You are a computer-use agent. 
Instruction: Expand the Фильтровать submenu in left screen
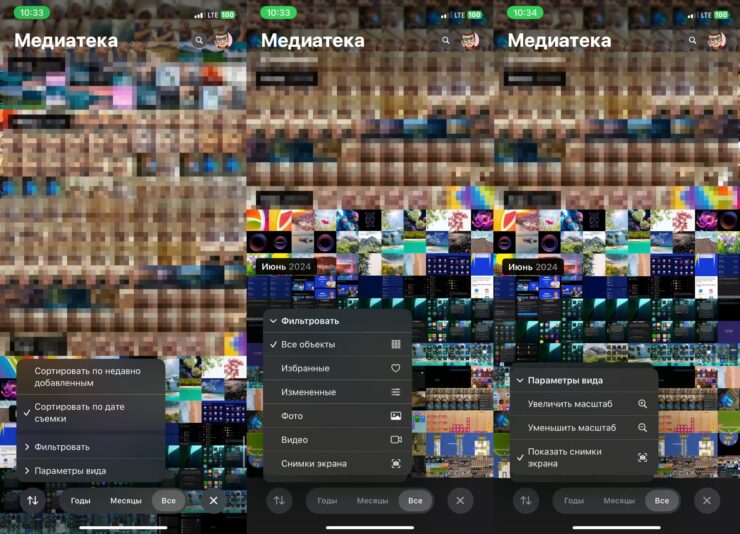(x=91, y=447)
